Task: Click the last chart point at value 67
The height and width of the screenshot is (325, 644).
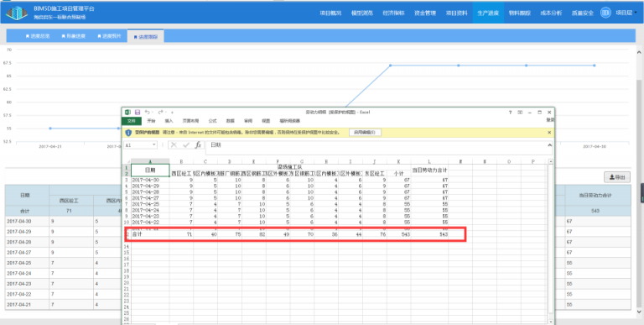Action: (x=594, y=66)
